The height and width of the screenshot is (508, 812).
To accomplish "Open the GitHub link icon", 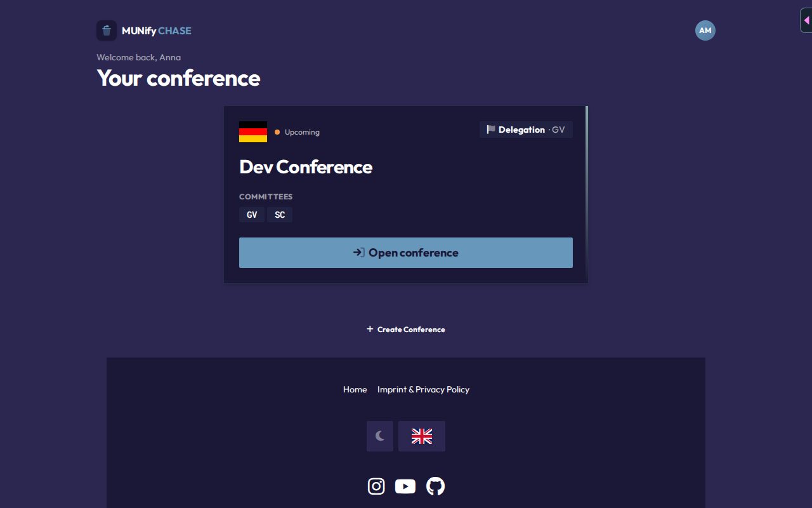I will (x=435, y=486).
